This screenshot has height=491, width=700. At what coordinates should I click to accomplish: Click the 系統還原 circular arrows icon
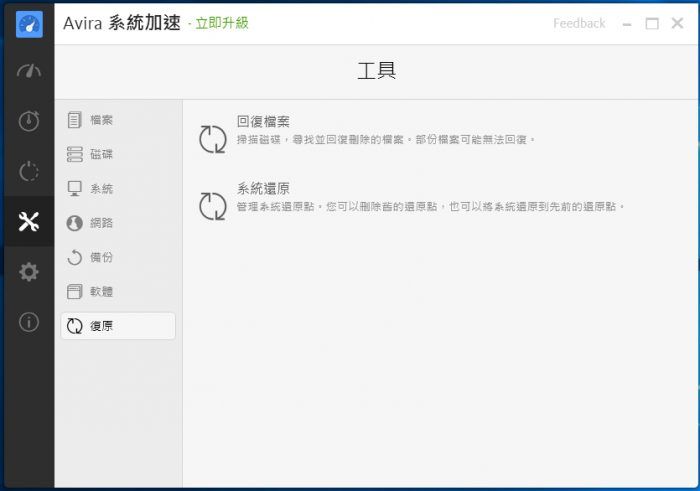click(213, 206)
